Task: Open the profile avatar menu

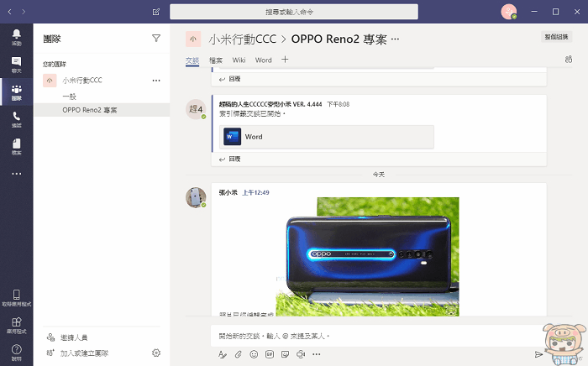Action: pos(509,12)
